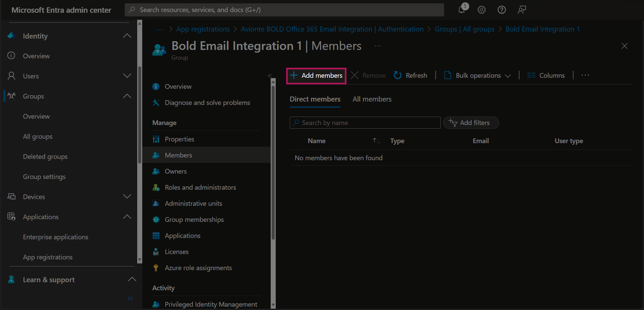Collapse the group resource menu pane
The image size is (644, 310).
coord(269,76)
